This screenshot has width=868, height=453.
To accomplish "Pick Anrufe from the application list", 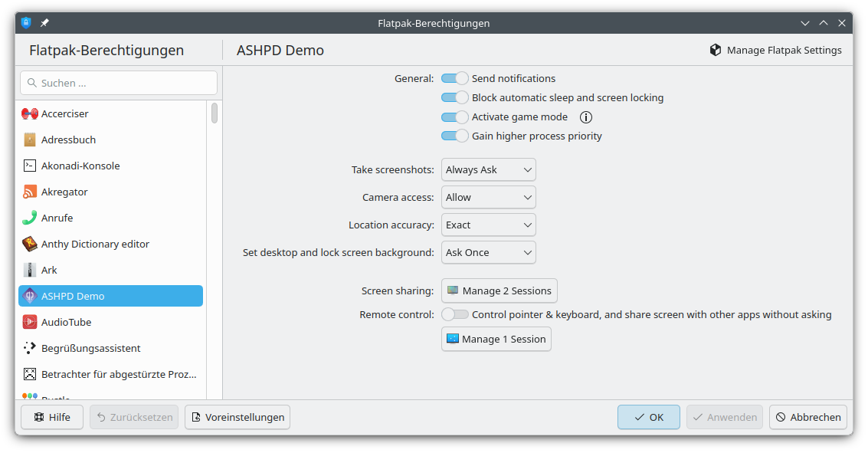I will tap(111, 218).
